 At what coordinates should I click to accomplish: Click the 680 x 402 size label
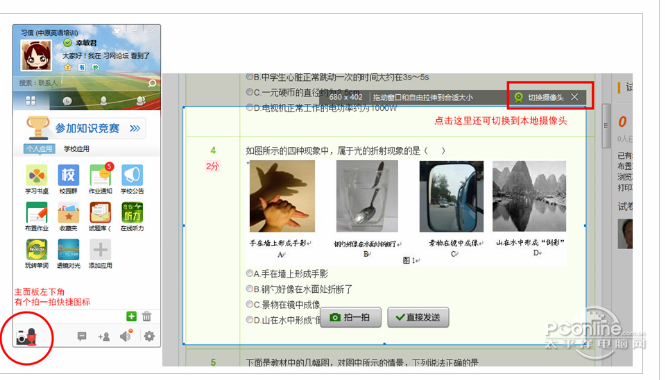(346, 97)
